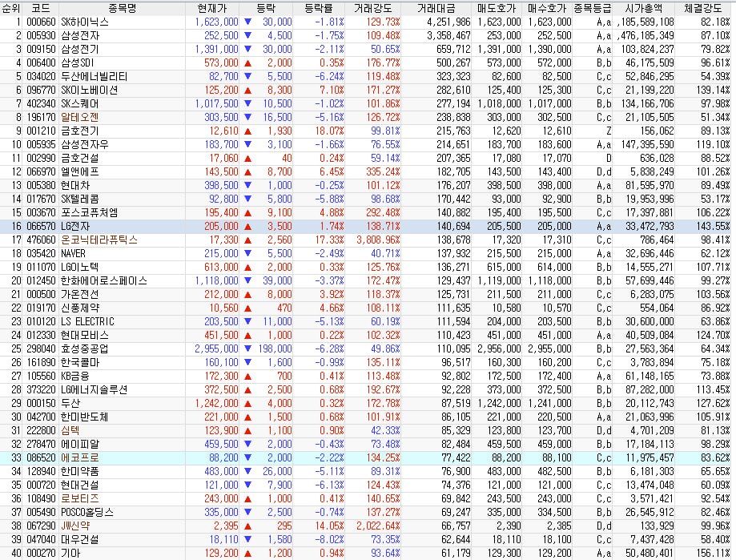Select LG에너지솔루션 stock name

click(94, 389)
